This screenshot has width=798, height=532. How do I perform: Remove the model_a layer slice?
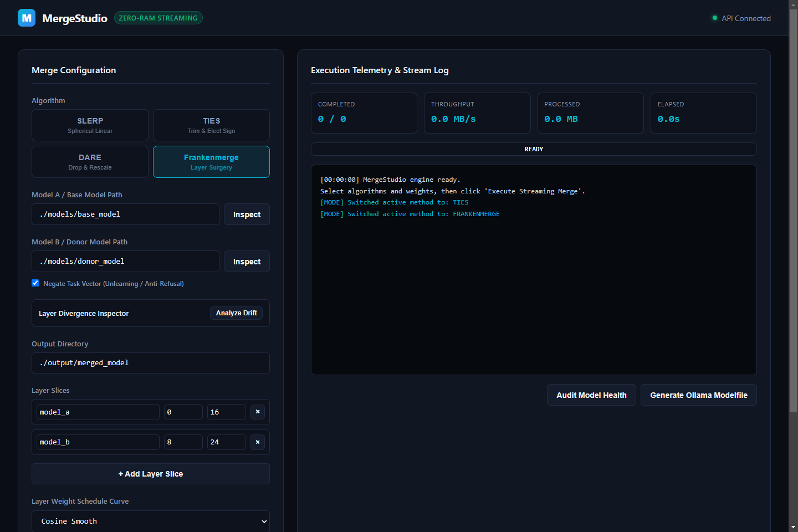pyautogui.click(x=258, y=412)
